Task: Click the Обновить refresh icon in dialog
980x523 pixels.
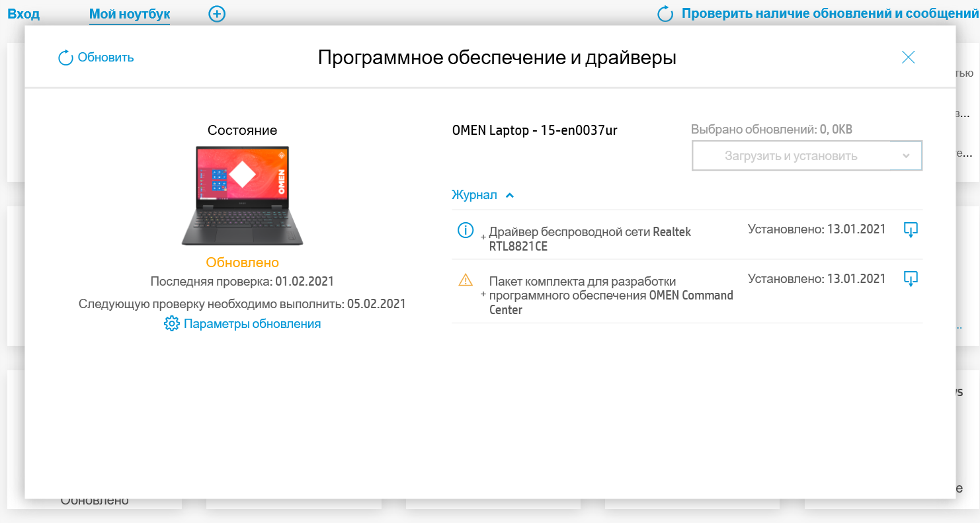Action: (65, 58)
